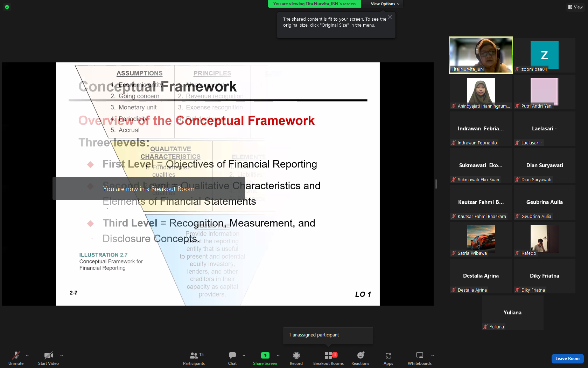Click muted mic icon beside zoom baa04
This screenshot has width=588, height=368.
pyautogui.click(x=517, y=69)
